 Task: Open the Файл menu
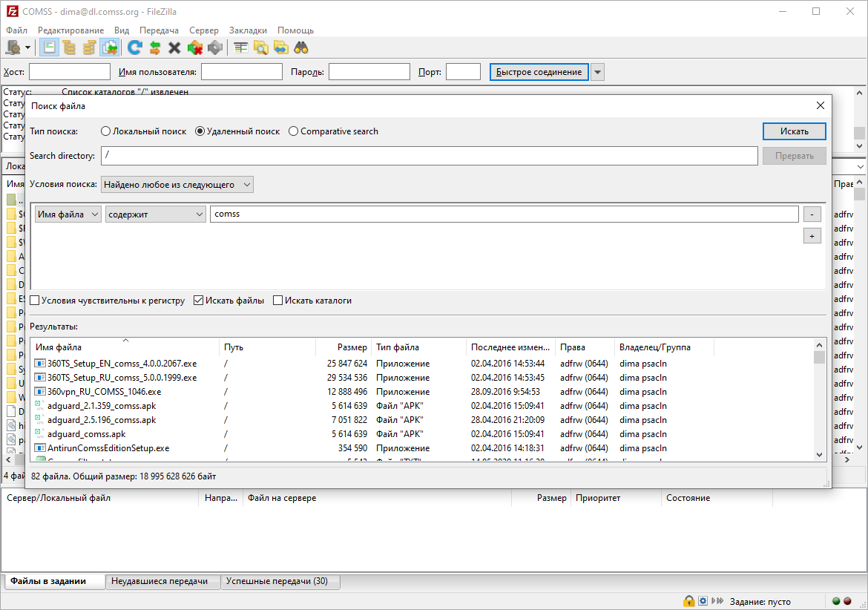(16, 30)
